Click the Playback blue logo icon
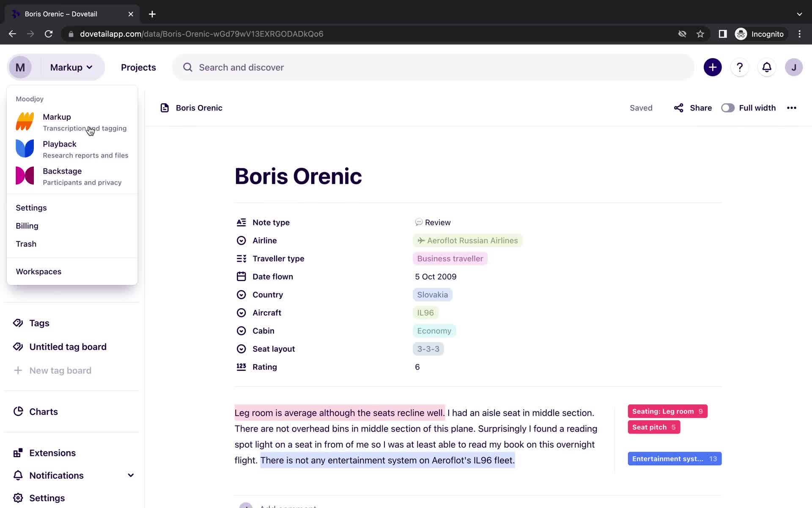 coord(25,149)
